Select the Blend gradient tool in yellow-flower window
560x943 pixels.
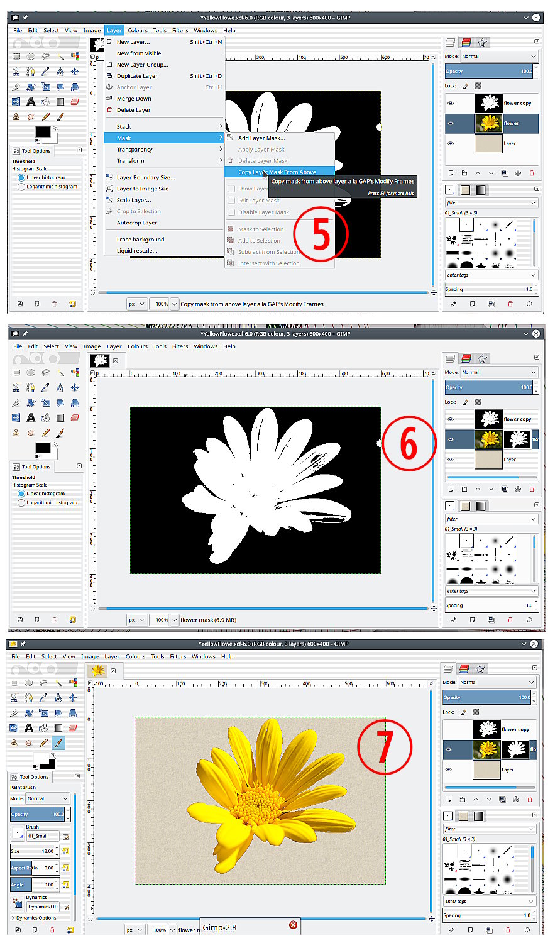(58, 728)
